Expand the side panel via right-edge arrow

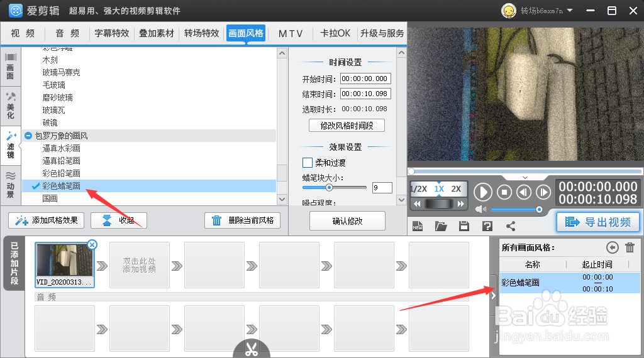(494, 295)
